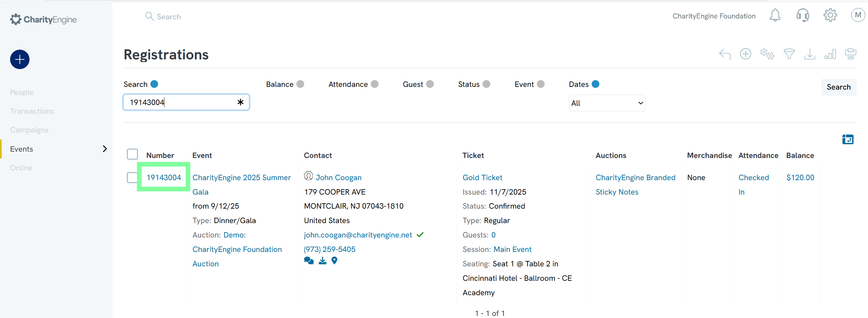Expand the Events sidebar menu chevron
This screenshot has width=868, height=318.
[x=105, y=149]
